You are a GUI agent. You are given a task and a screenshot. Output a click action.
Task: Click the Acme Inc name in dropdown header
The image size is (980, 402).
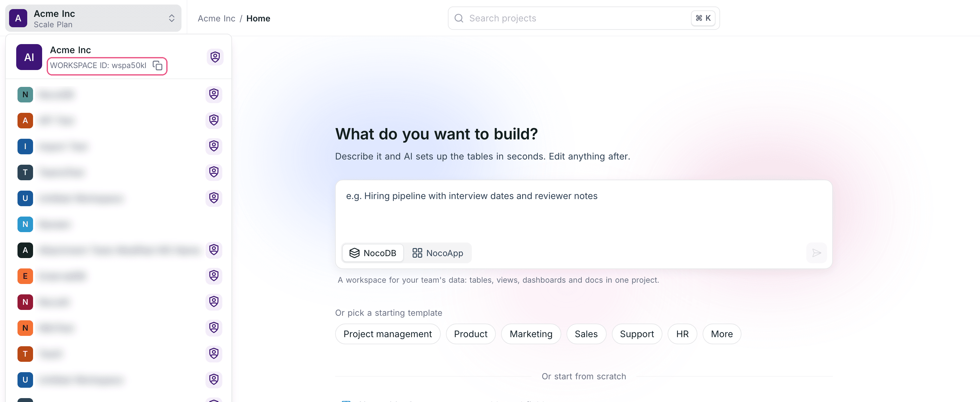point(70,50)
